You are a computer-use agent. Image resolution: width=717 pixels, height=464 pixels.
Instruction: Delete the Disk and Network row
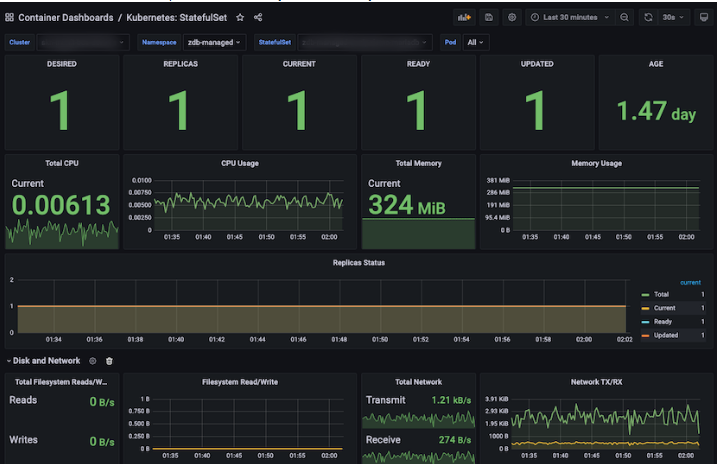(109, 361)
